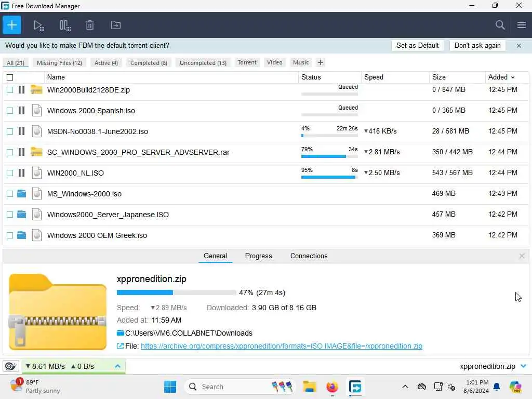This screenshot has height=399, width=532.
Task: Click the blue download folder icon beside path
Action: [121, 333]
